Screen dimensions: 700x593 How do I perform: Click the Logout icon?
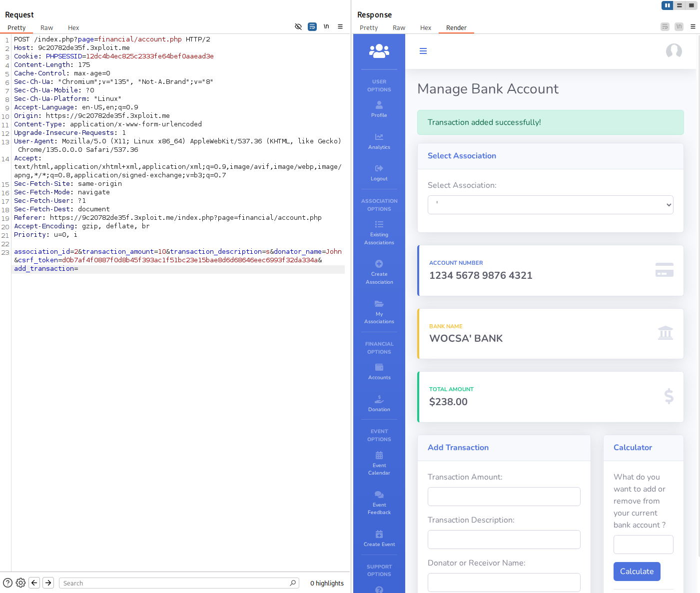pyautogui.click(x=379, y=168)
